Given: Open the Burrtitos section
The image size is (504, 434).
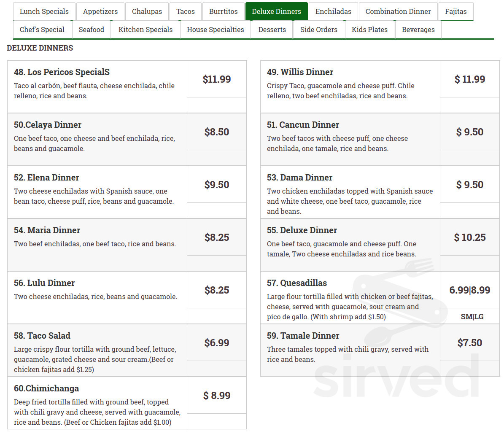Looking at the screenshot, I should (x=223, y=11).
